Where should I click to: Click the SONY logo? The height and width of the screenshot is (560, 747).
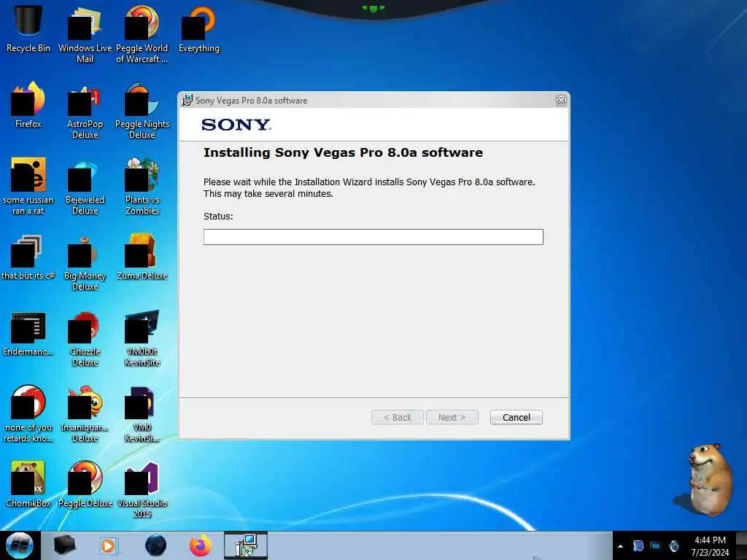click(x=236, y=125)
